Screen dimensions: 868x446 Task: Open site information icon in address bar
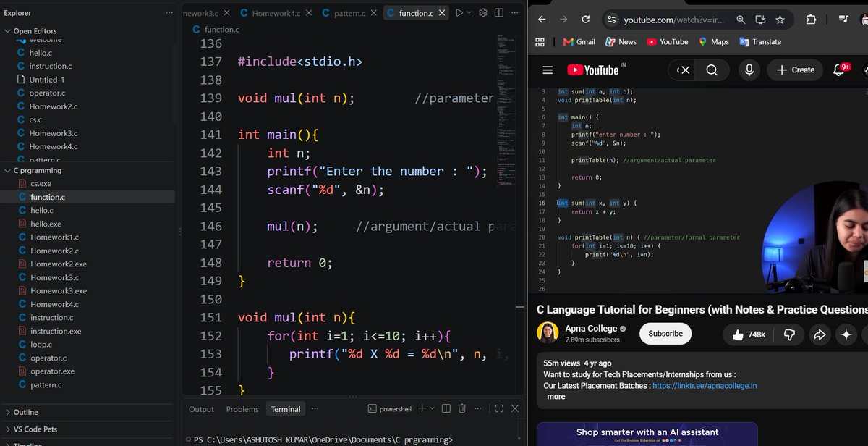click(612, 20)
